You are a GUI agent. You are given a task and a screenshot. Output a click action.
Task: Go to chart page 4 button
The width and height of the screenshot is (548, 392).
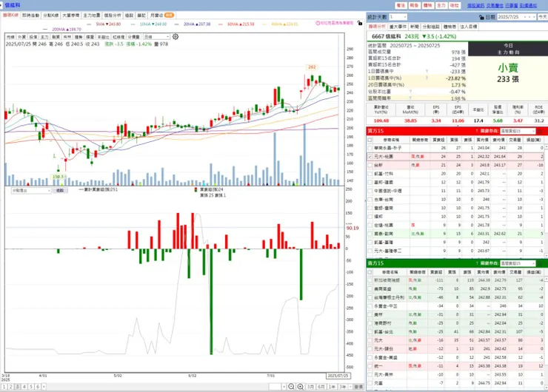(x=24, y=386)
